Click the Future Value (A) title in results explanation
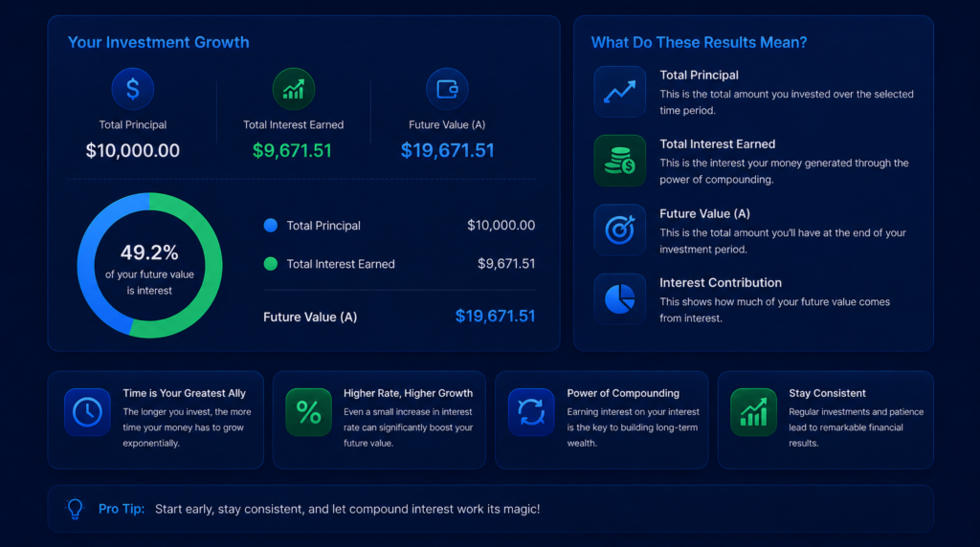The height and width of the screenshot is (547, 980). [705, 213]
